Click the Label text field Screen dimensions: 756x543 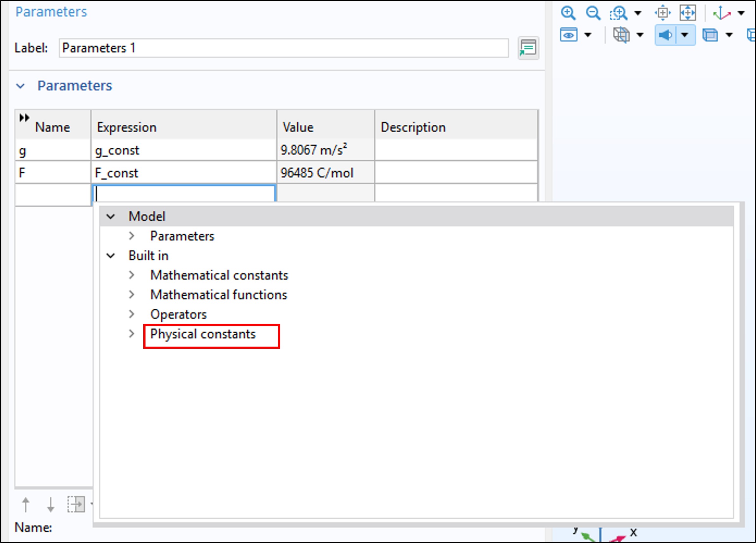pos(283,48)
